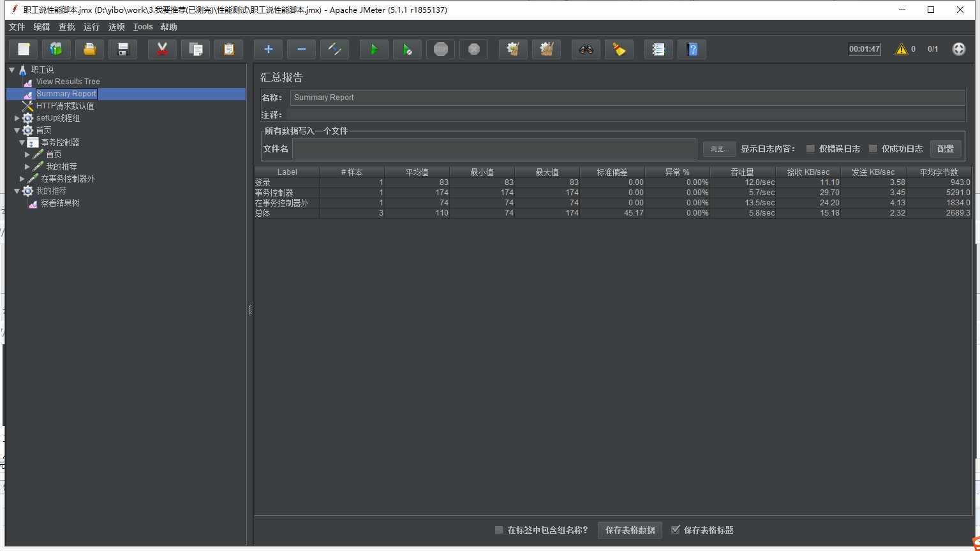This screenshot has width=980, height=551.
Task: Click the 保存表格数据 button
Action: click(x=630, y=530)
